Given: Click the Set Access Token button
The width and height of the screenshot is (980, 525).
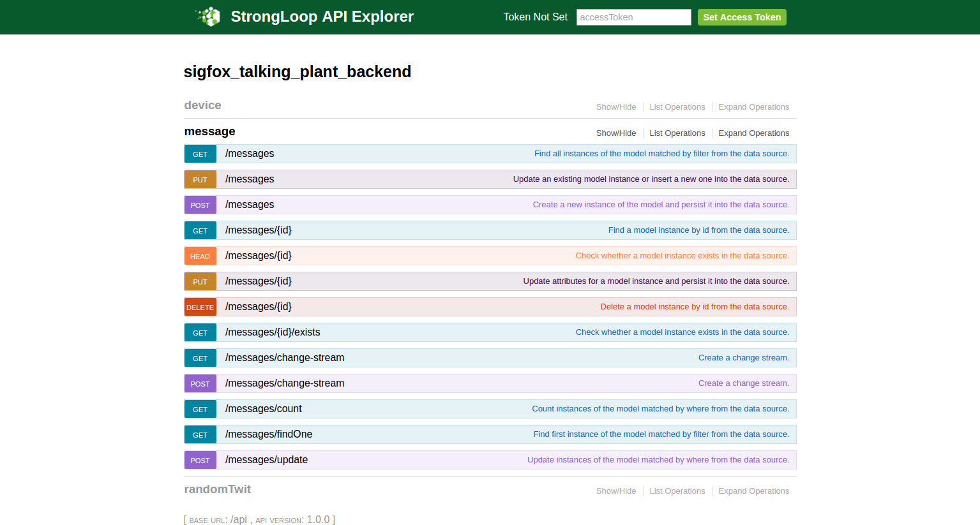Looking at the screenshot, I should coord(742,17).
